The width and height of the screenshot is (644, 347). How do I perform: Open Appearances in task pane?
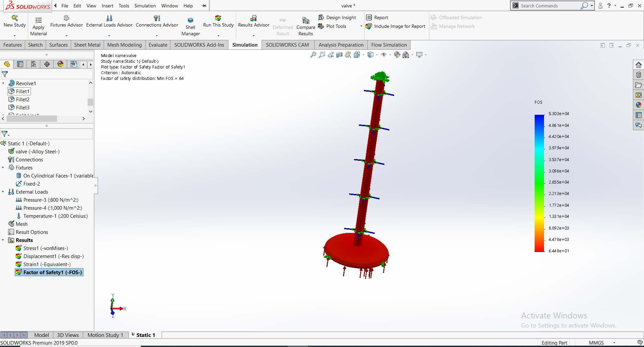[639, 105]
